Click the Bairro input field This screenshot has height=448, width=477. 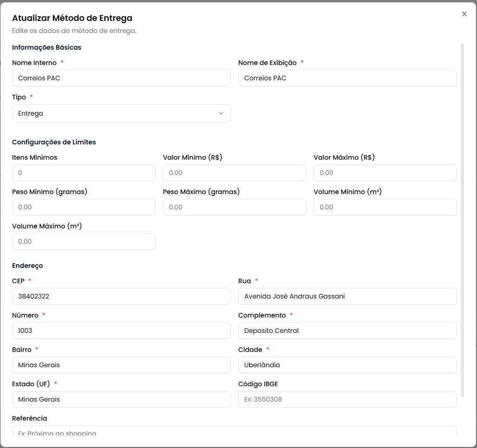point(121,365)
